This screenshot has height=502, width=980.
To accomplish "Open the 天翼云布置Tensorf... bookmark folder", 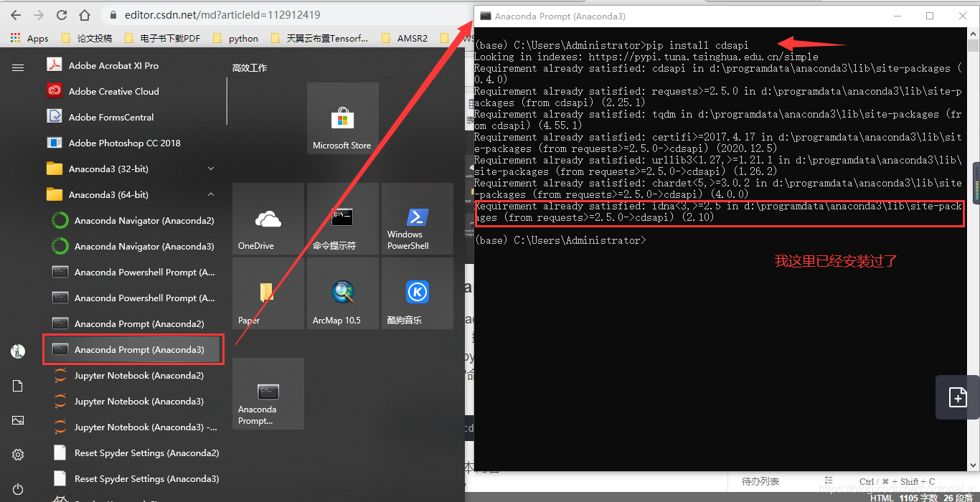I will (x=320, y=39).
